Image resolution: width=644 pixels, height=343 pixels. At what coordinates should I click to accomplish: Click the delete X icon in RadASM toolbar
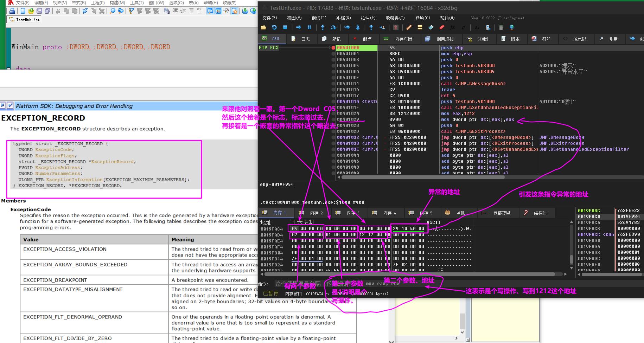coord(102,11)
